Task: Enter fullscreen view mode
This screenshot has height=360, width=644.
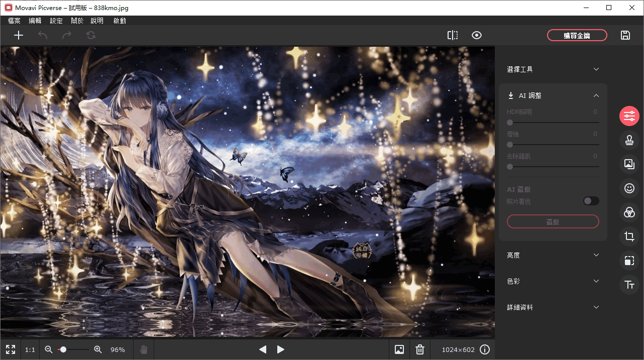Action: [x=11, y=349]
